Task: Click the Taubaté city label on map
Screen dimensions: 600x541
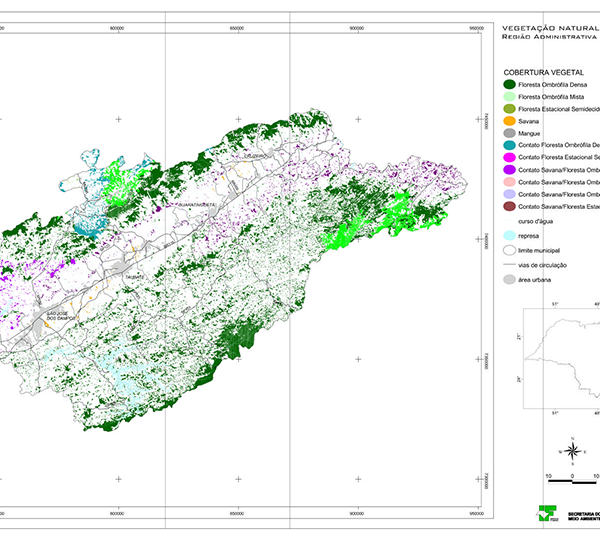Action: 135,277
